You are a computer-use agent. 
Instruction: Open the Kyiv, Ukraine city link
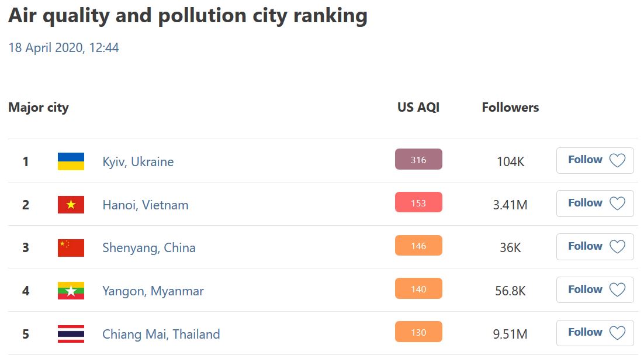point(138,162)
